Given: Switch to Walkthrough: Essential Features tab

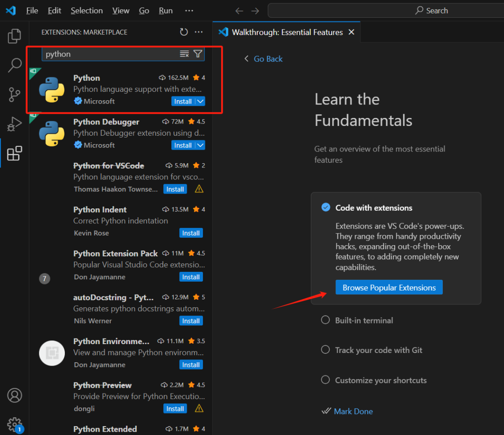Looking at the screenshot, I should pyautogui.click(x=287, y=32).
